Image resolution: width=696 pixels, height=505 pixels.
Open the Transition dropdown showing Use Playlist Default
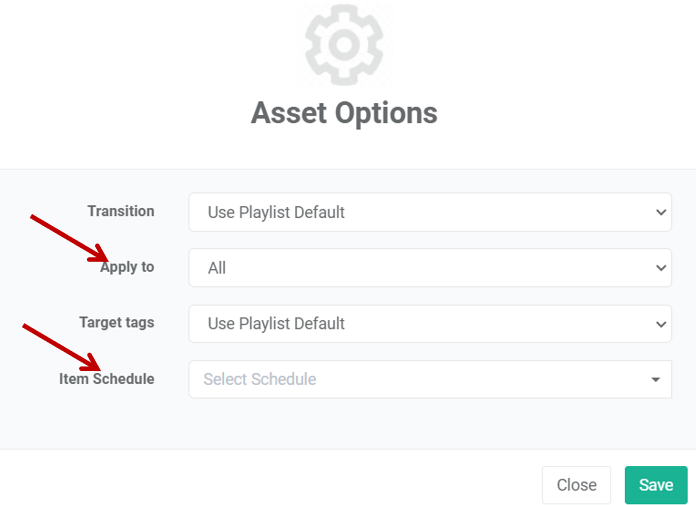pyautogui.click(x=430, y=212)
